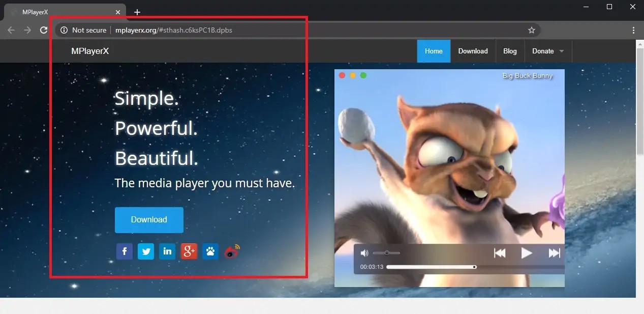Click the play button in the player
This screenshot has width=644, height=314.
click(x=527, y=253)
